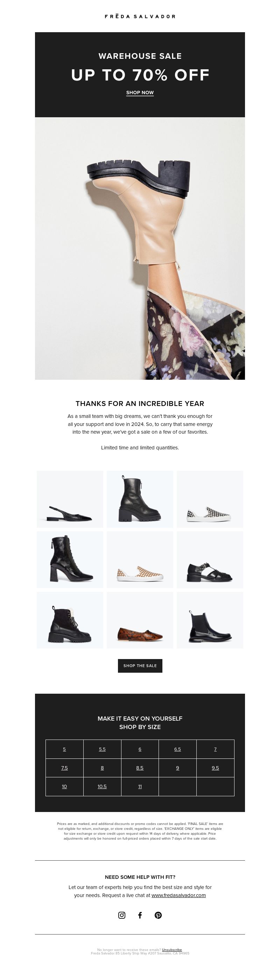Image resolution: width=280 pixels, height=980 pixels.
Task: Select shoe size 5
Action: click(64, 749)
